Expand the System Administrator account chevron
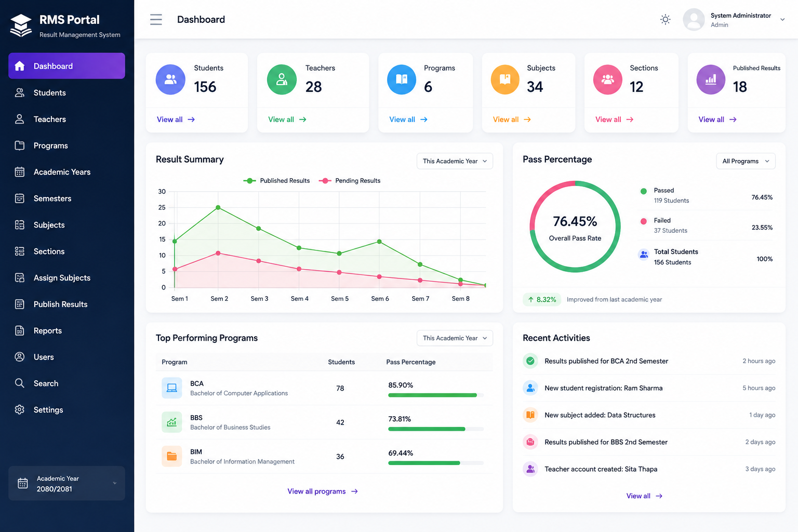The image size is (798, 532). click(x=782, y=20)
